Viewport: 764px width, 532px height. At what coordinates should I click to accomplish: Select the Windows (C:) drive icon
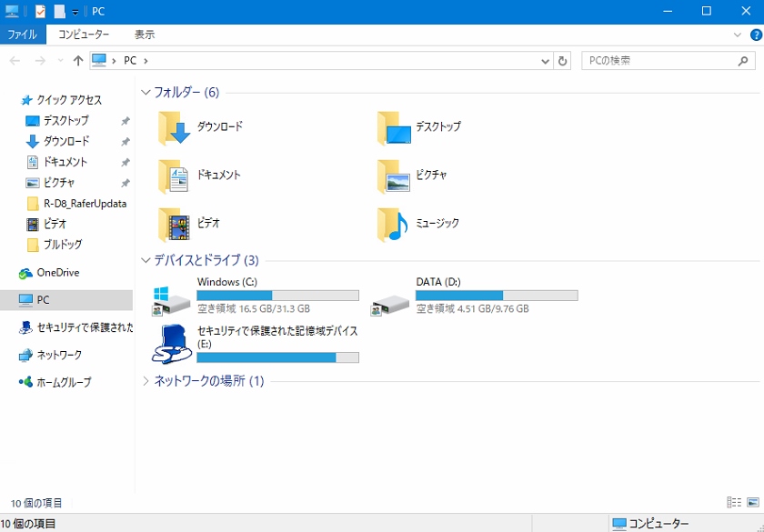point(171,301)
